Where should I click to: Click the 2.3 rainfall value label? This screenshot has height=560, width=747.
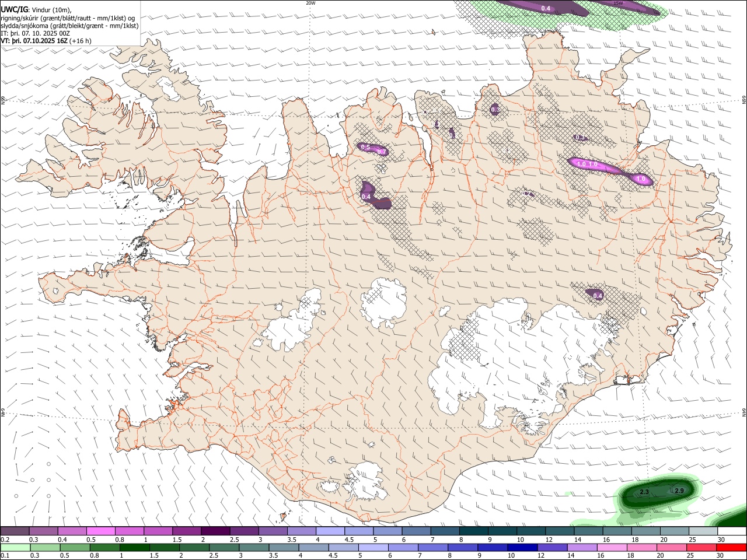(x=644, y=492)
